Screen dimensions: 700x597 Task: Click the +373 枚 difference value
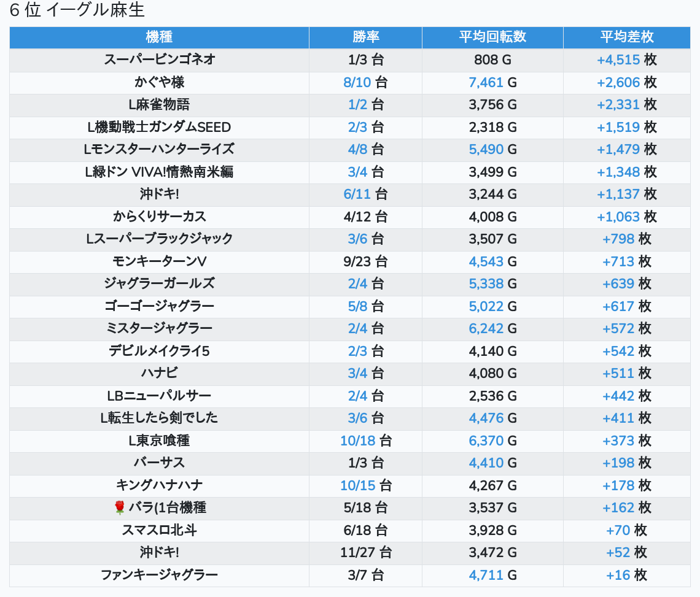(x=627, y=441)
